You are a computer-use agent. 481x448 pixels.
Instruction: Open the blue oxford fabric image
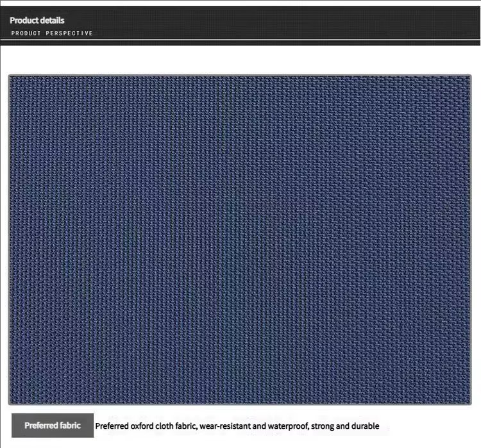tap(240, 240)
